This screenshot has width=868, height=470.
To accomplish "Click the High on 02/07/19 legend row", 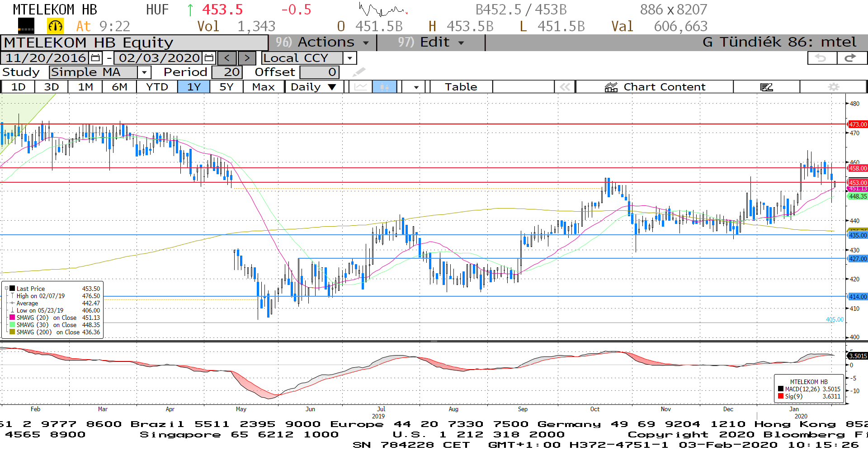I will tap(55, 296).
